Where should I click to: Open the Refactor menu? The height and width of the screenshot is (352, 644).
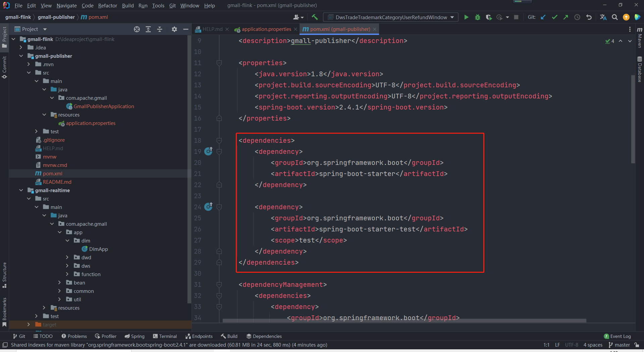click(107, 5)
